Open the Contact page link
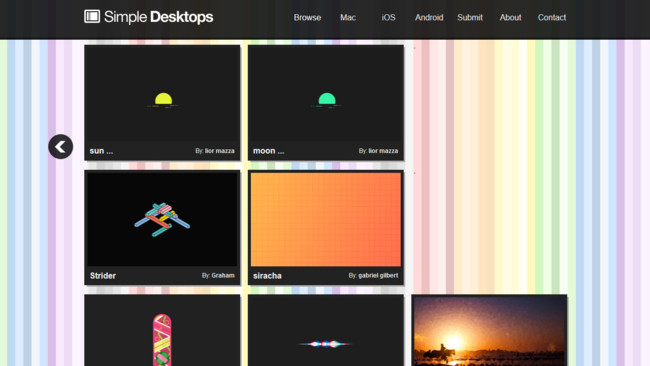Viewport: 650px width, 366px height. (x=552, y=17)
